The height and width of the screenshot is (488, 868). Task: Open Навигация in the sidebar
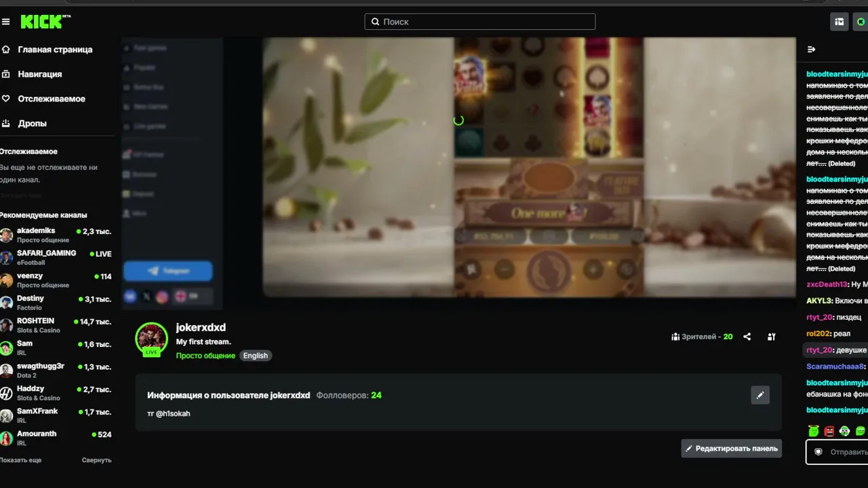pos(39,74)
